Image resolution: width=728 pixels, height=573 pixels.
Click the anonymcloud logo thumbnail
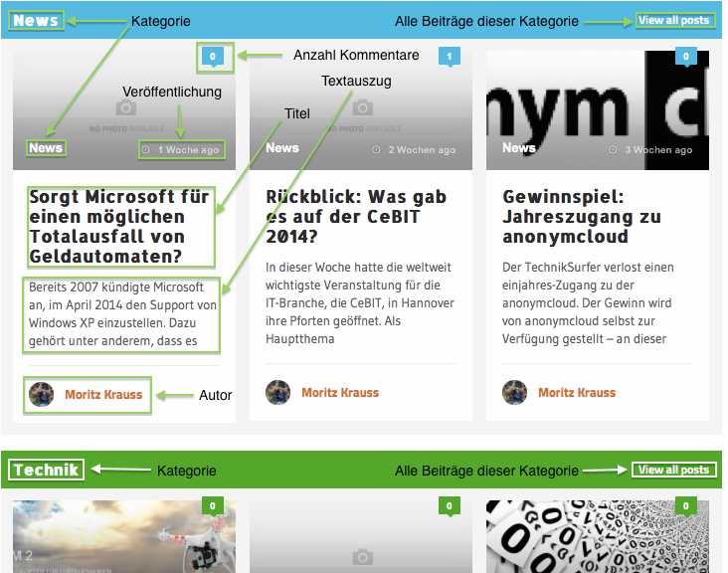[598, 110]
